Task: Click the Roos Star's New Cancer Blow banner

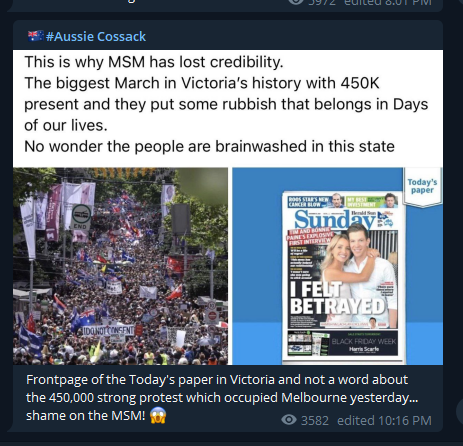Action: pyautogui.click(x=311, y=202)
